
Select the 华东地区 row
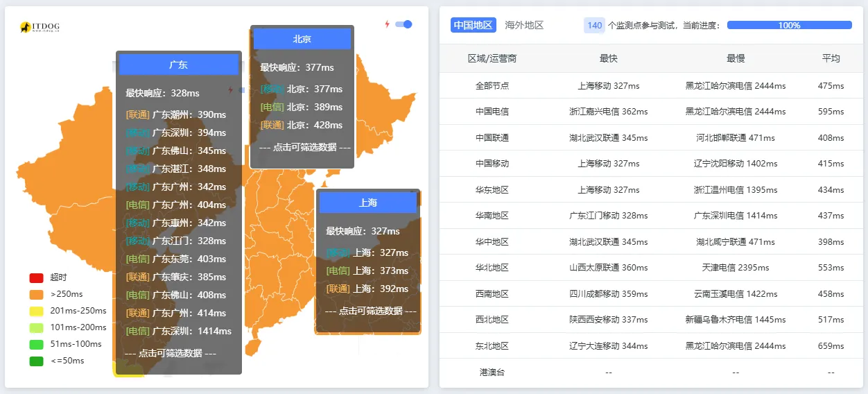point(652,189)
